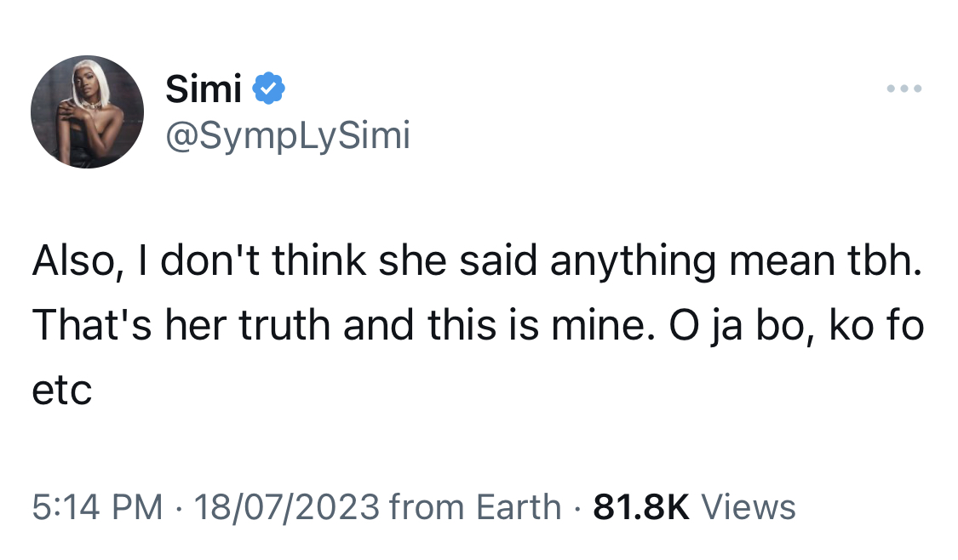Click 'That's her truth' in the tweet
Screen dimensions: 958x560
181,325
